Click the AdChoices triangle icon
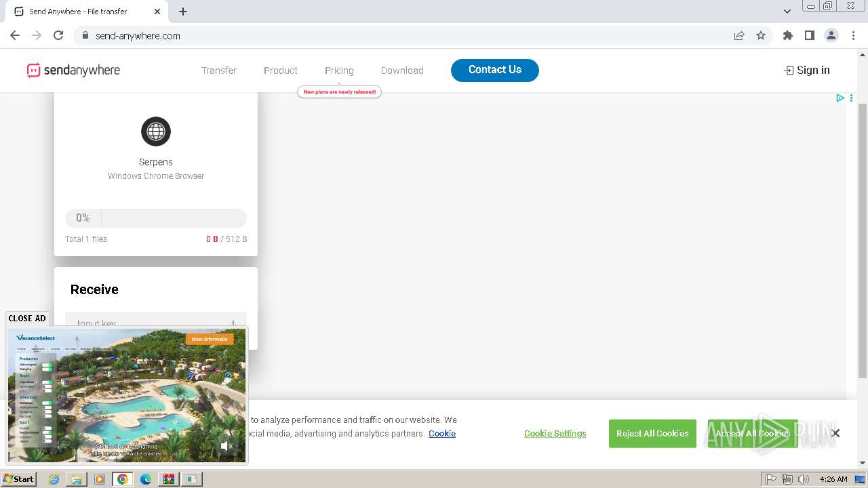This screenshot has width=868, height=488. click(x=840, y=98)
